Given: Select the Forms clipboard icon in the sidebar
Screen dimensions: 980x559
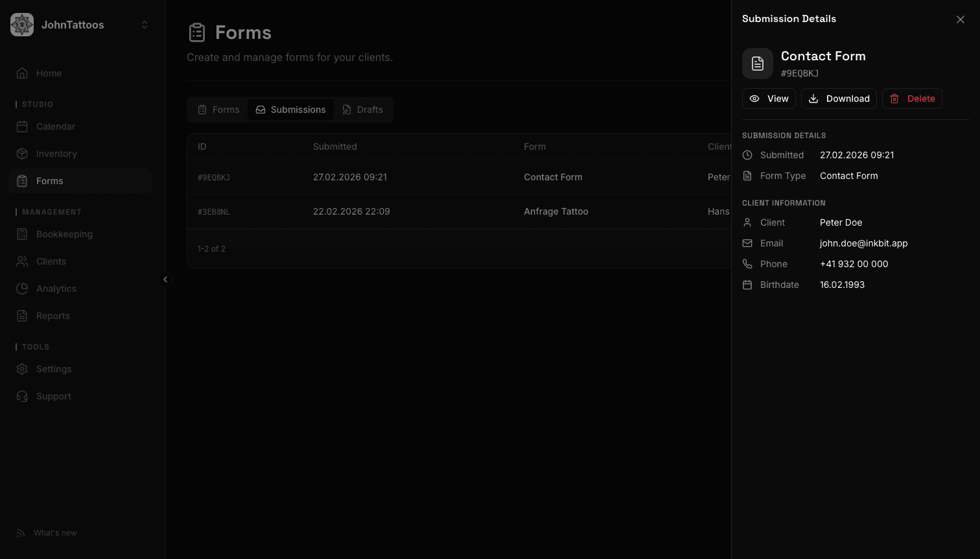Looking at the screenshot, I should click(x=21, y=180).
